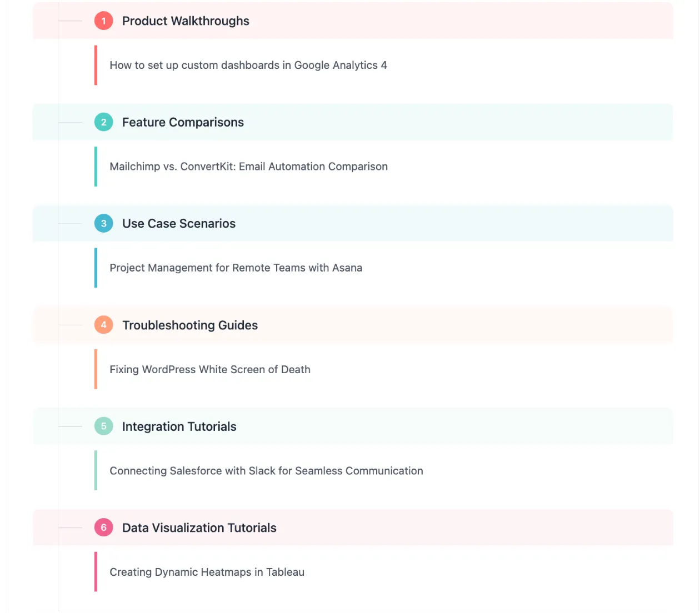
Task: Click the red number 1 badge
Action: (103, 21)
